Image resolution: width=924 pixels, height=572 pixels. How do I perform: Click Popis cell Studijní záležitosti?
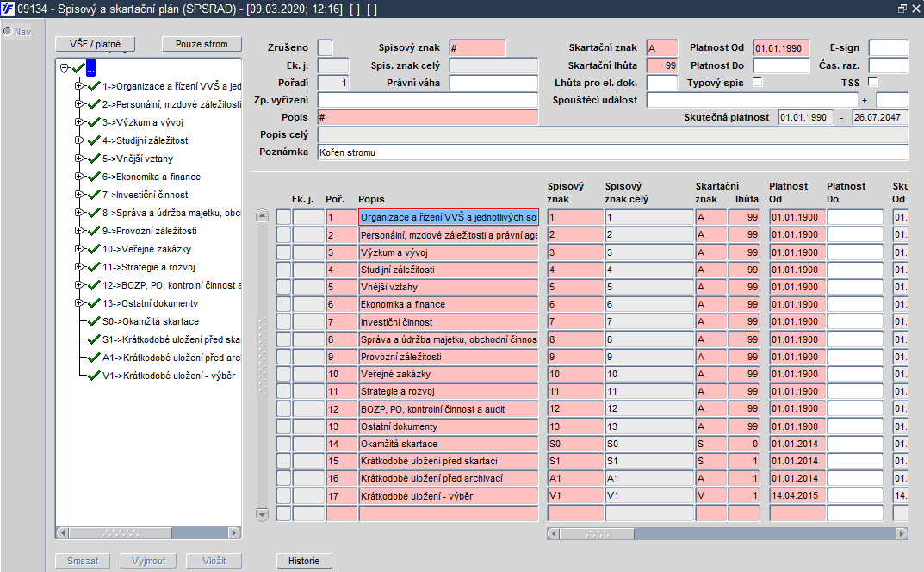[x=448, y=270]
